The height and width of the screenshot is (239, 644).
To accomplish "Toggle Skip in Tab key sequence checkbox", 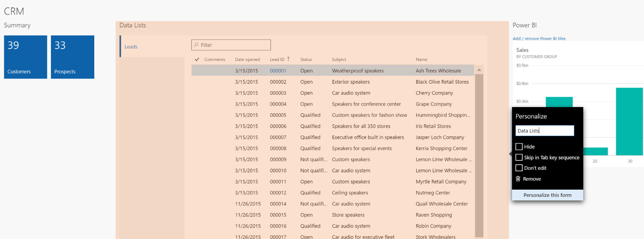I will tap(519, 158).
